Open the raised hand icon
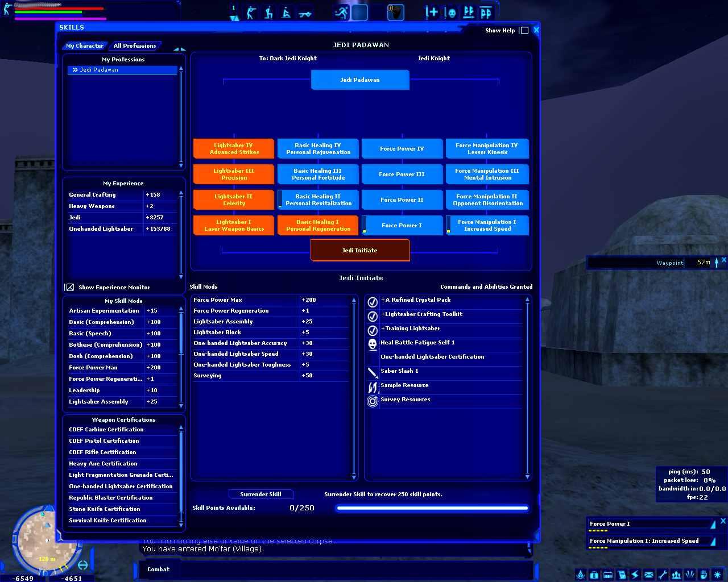Viewport: 728px width, 582px height. tap(704, 575)
